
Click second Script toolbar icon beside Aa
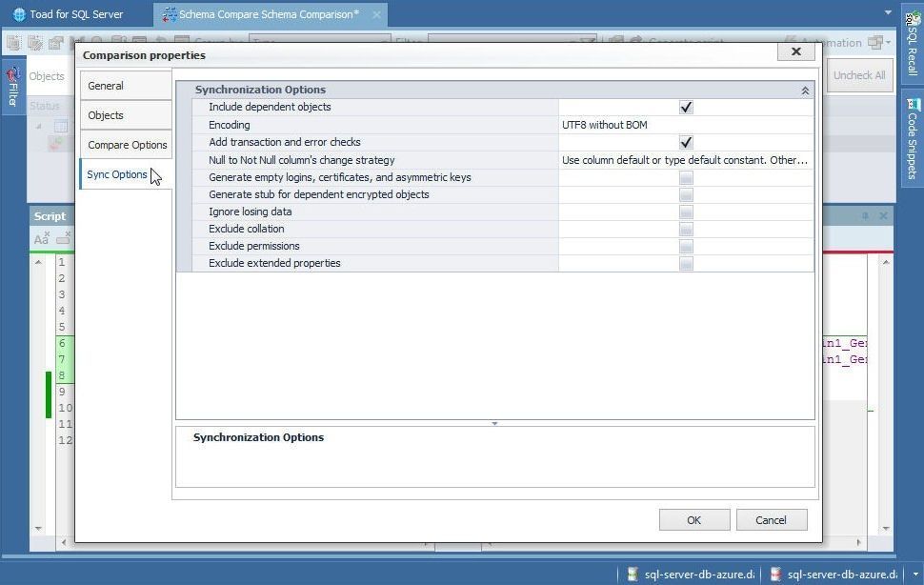point(63,238)
